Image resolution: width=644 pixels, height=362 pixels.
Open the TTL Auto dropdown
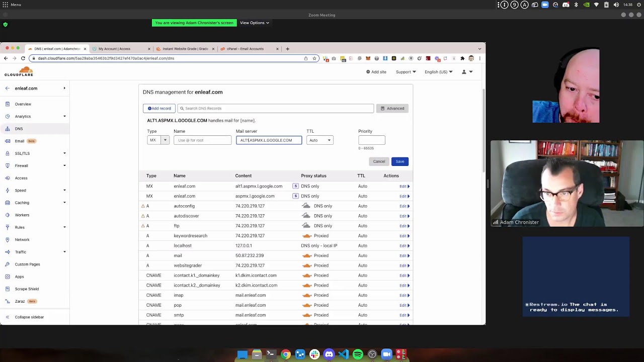319,140
